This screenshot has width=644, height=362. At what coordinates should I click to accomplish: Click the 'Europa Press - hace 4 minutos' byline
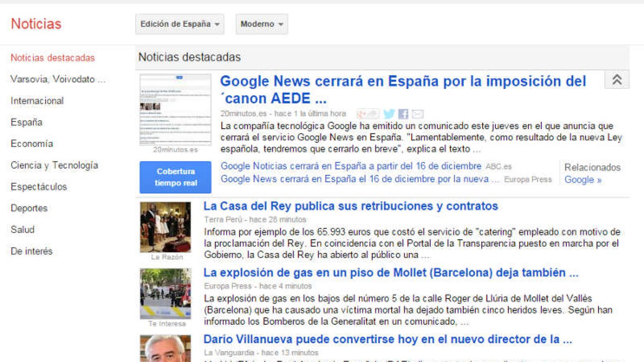[258, 286]
